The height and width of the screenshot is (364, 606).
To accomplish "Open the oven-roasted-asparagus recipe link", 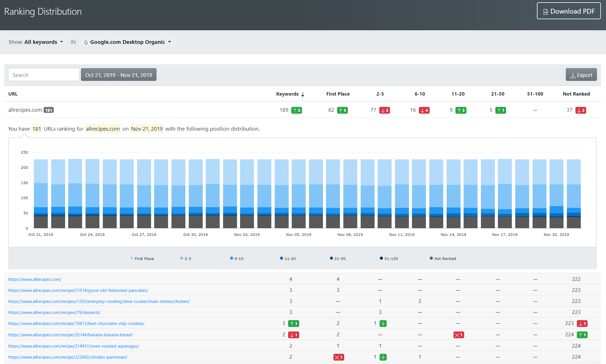I will pyautogui.click(x=74, y=346).
